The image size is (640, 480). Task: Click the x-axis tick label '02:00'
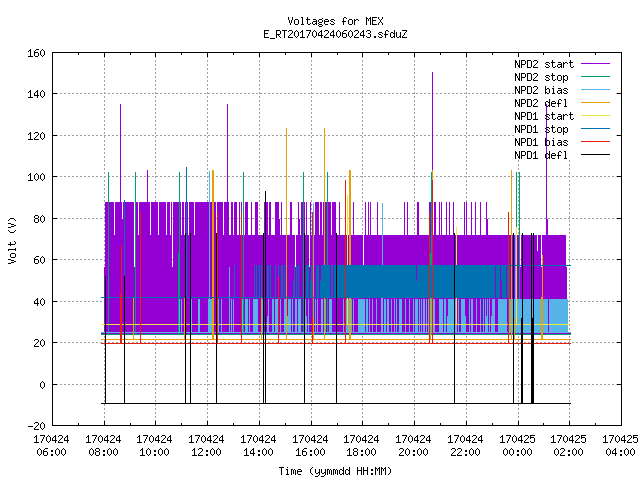(569, 452)
